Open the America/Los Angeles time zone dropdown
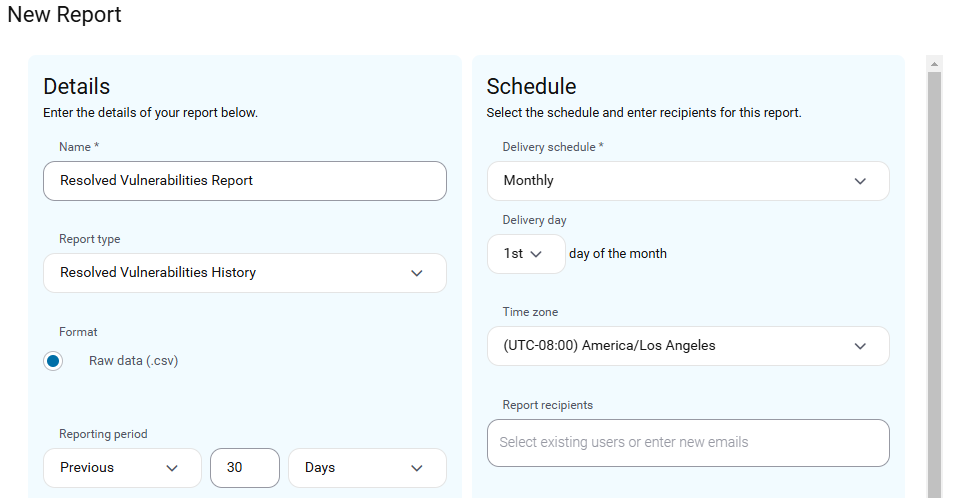This screenshot has height=498, width=963. point(688,346)
